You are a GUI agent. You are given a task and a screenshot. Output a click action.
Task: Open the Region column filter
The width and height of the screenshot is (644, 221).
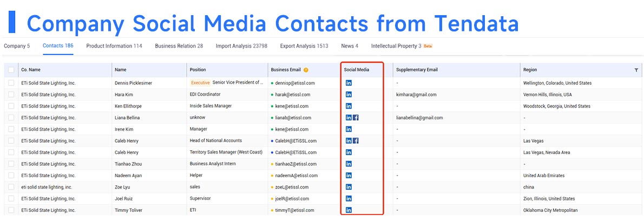(x=636, y=70)
